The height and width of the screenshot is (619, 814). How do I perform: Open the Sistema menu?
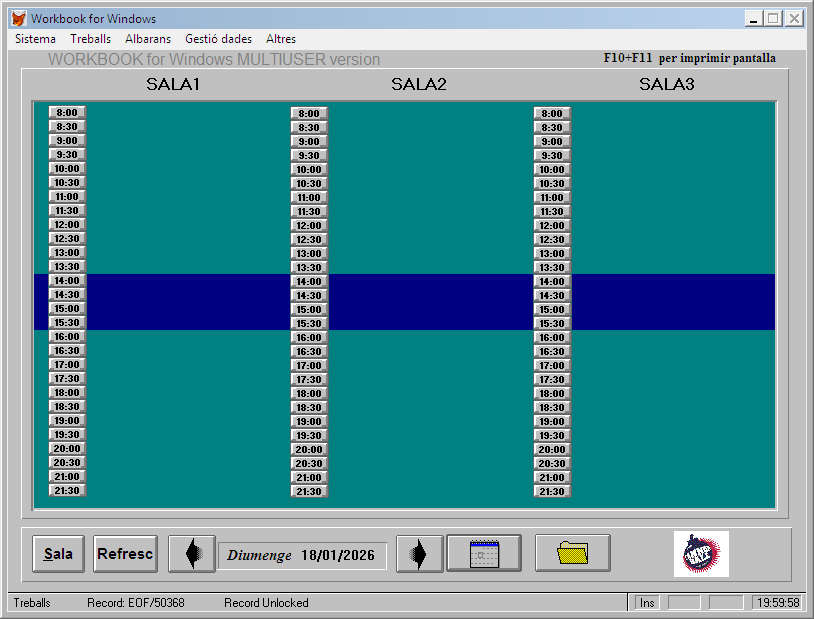pyautogui.click(x=36, y=39)
